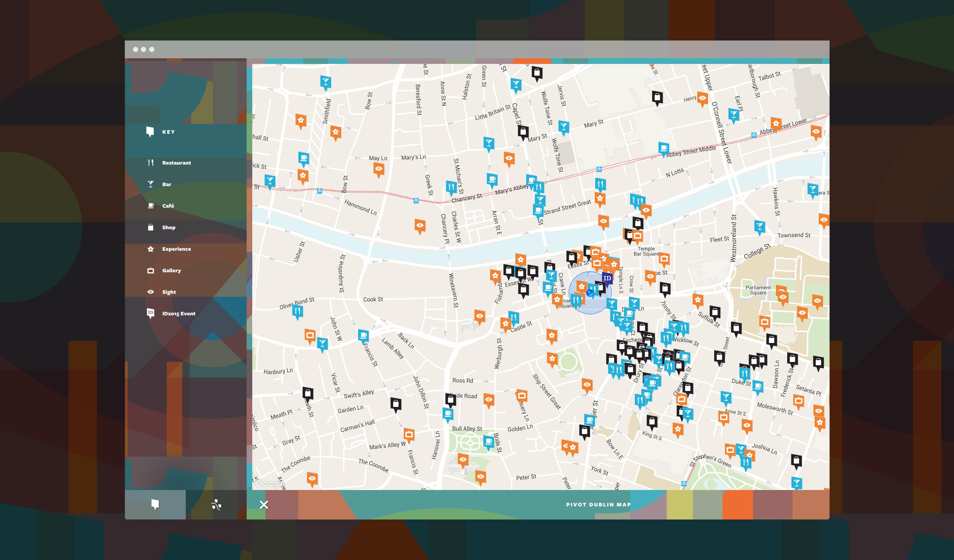Viewport: 954px width, 560px height.
Task: Open the restaurant marker at Oliver Bond St
Action: tap(298, 312)
